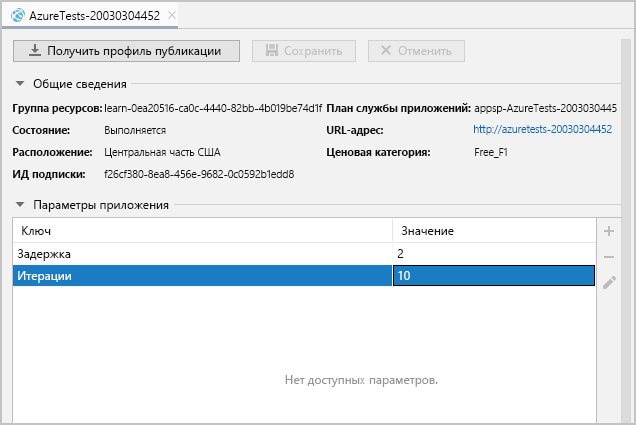636x425 pixels.
Task: Click the Выполняется status value
Action: coord(135,130)
